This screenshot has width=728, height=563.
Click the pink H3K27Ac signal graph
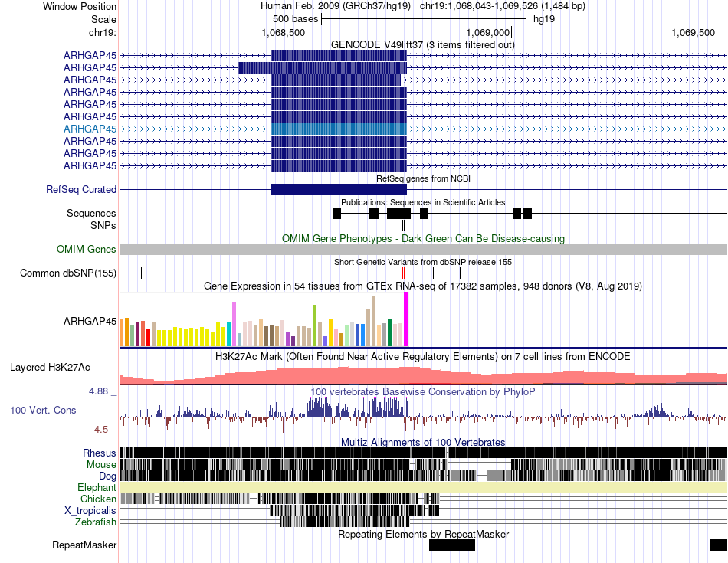pyautogui.click(x=423, y=376)
